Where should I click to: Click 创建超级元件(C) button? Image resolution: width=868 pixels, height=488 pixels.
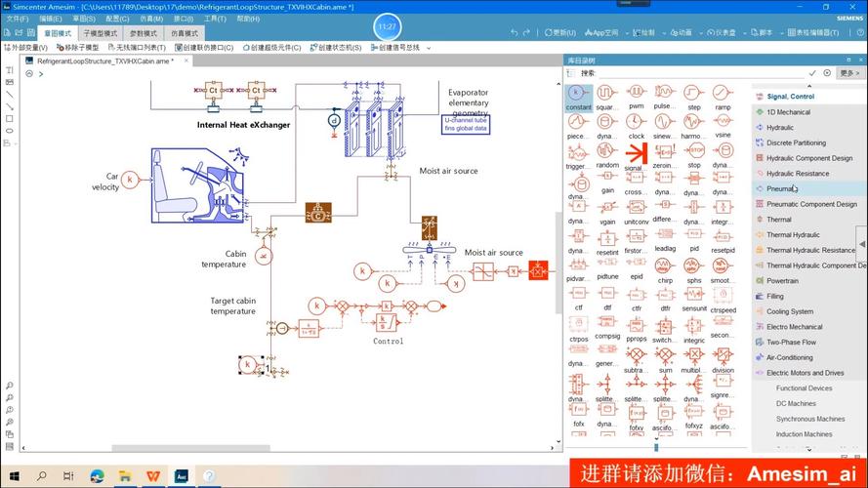tap(271, 48)
